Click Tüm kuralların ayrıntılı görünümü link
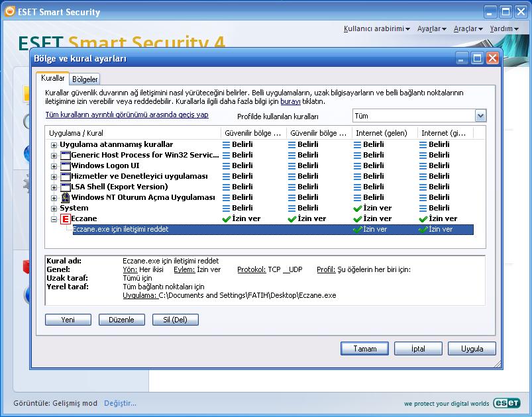 click(127, 115)
